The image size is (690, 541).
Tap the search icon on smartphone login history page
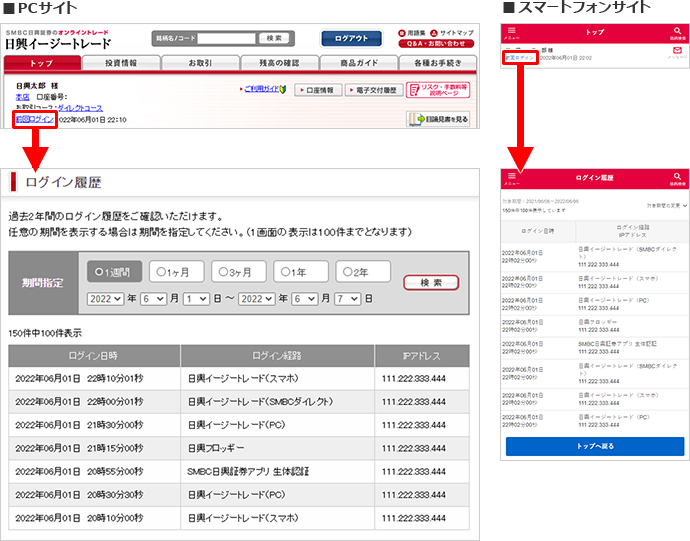[677, 178]
